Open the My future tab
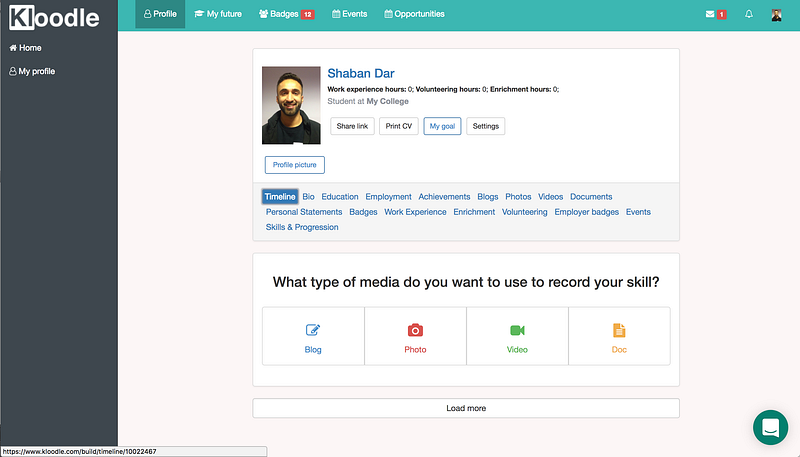The image size is (800, 457). pyautogui.click(x=218, y=14)
